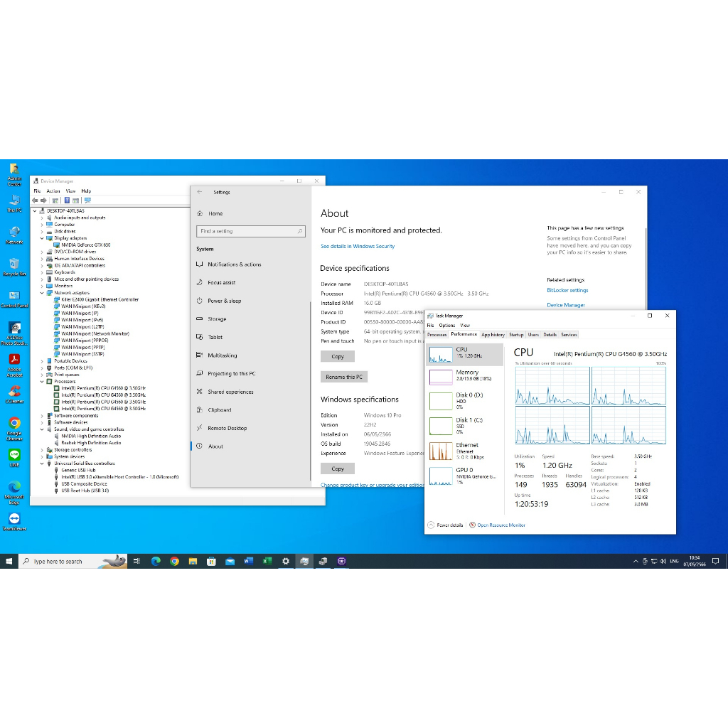Click the Device Manager back arrow icon
Screen dimensions: 728x728
coord(35,200)
